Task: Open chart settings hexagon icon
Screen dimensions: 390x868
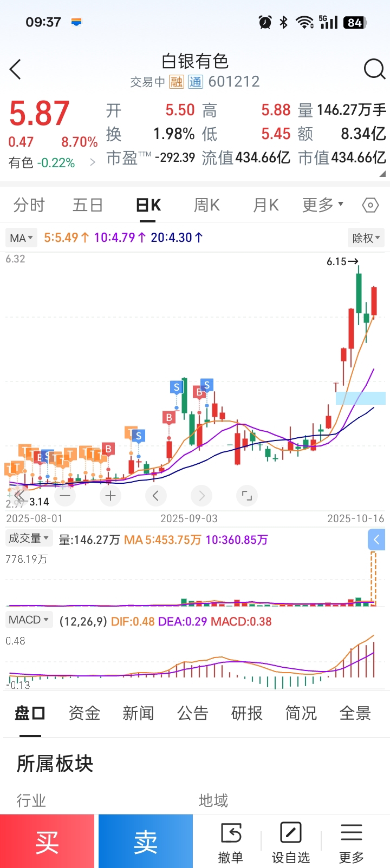Action: click(x=370, y=205)
